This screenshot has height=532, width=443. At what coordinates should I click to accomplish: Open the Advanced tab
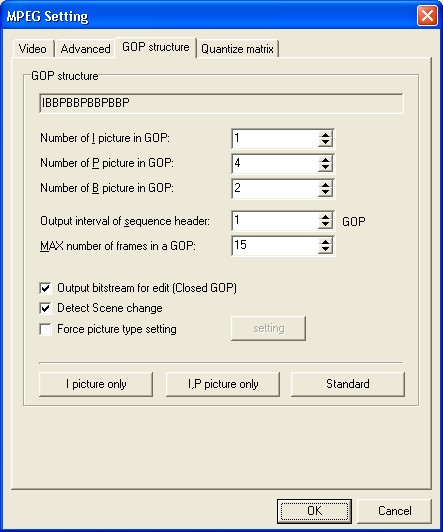pyautogui.click(x=85, y=49)
